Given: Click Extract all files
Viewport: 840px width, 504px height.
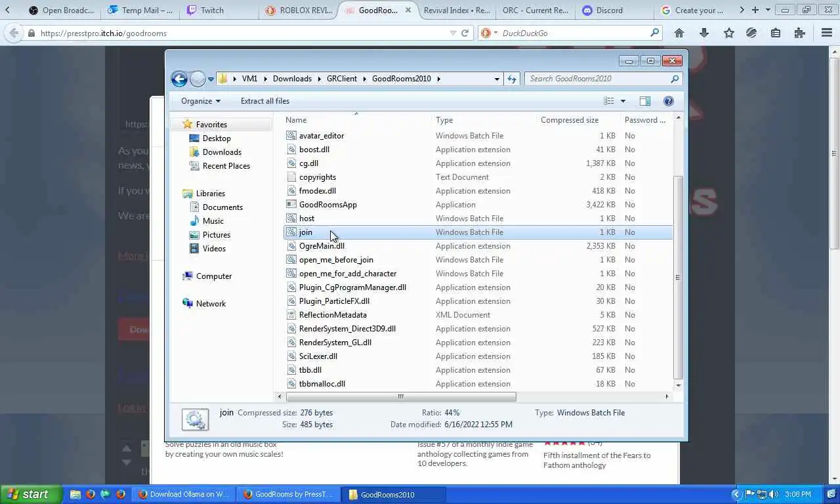Looking at the screenshot, I should pyautogui.click(x=265, y=101).
